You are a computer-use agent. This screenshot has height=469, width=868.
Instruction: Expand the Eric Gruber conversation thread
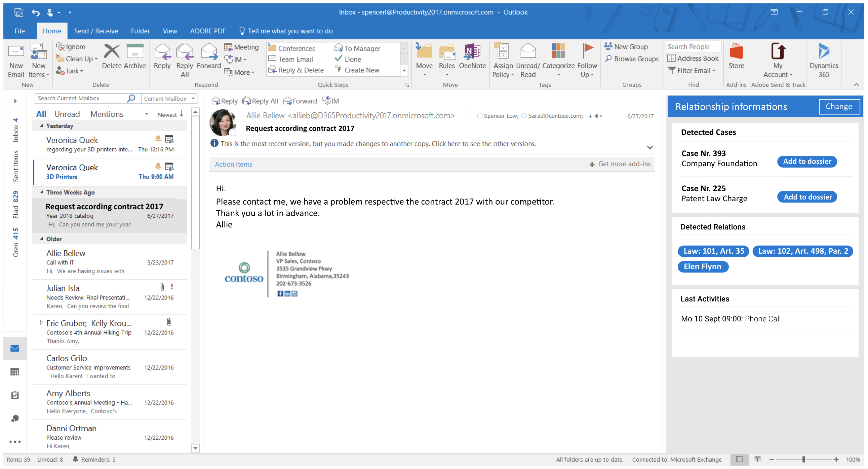click(41, 323)
